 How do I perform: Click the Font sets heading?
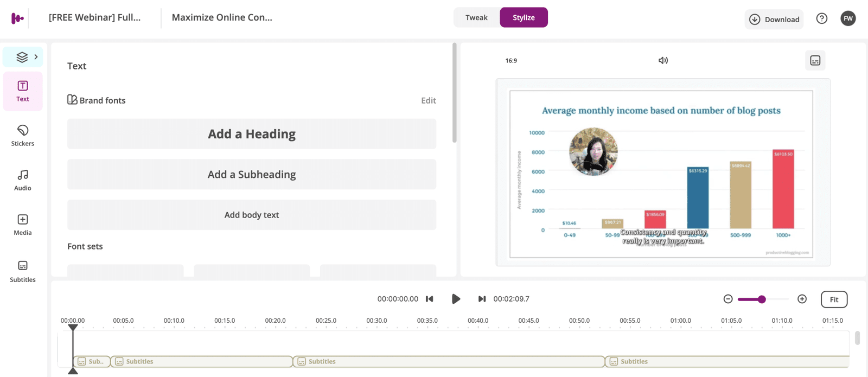[x=85, y=246]
